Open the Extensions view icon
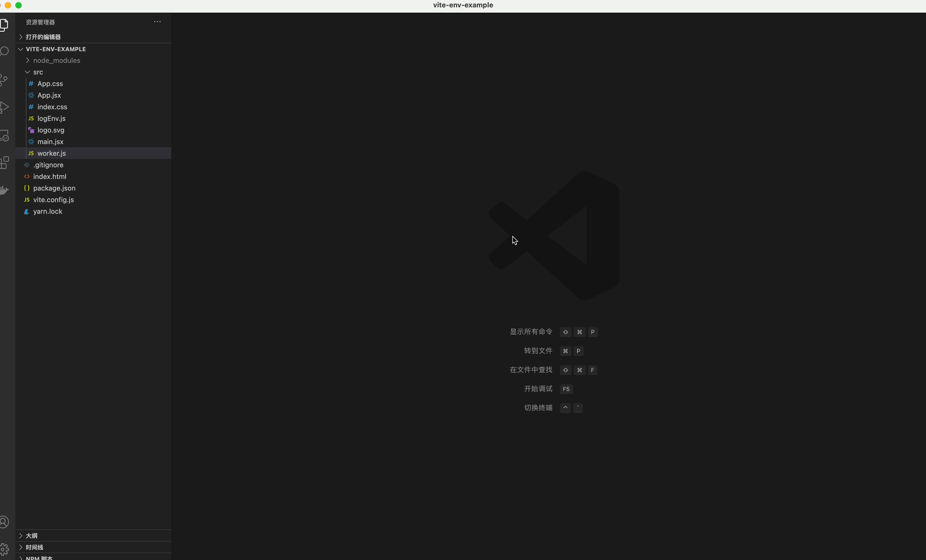The width and height of the screenshot is (926, 560). [x=4, y=163]
